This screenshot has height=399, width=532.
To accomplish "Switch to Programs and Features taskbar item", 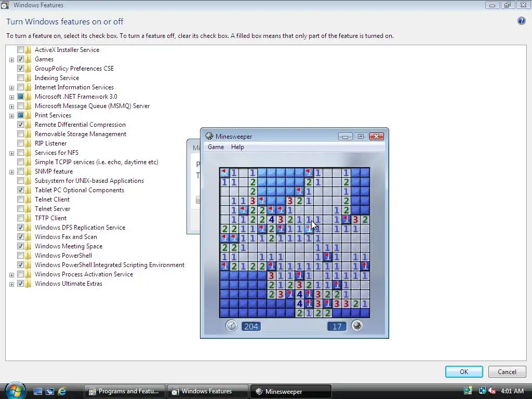I will [x=125, y=391].
